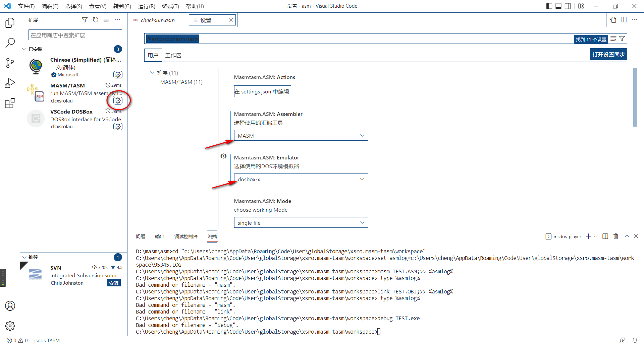Click the extensions marketplace search field

point(75,35)
